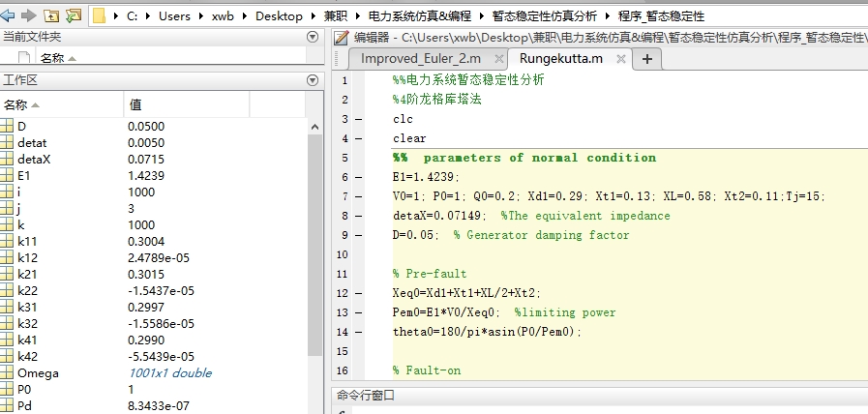Click the theta0 assignment line
868x414 pixels.
[489, 332]
